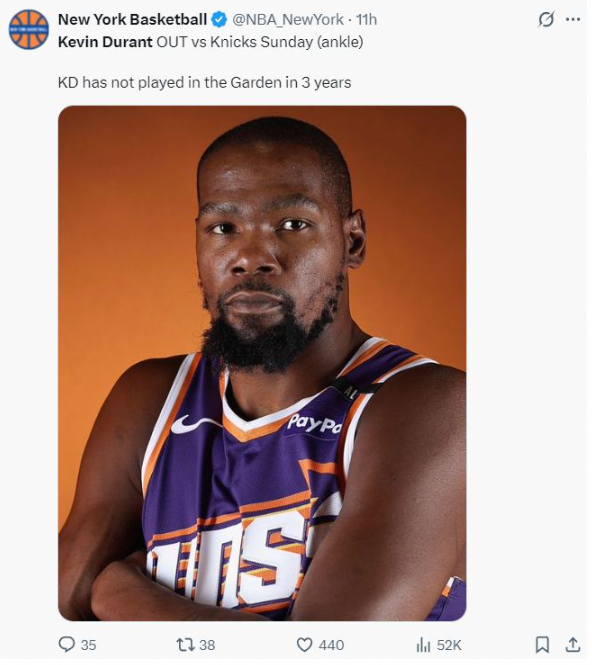
Task: Open the 11h timestamp link
Action: pos(366,20)
